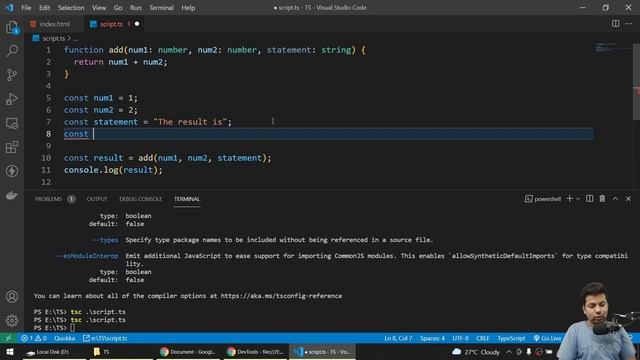Change line ending via CRLF item
640x360 pixels.
[482, 338]
